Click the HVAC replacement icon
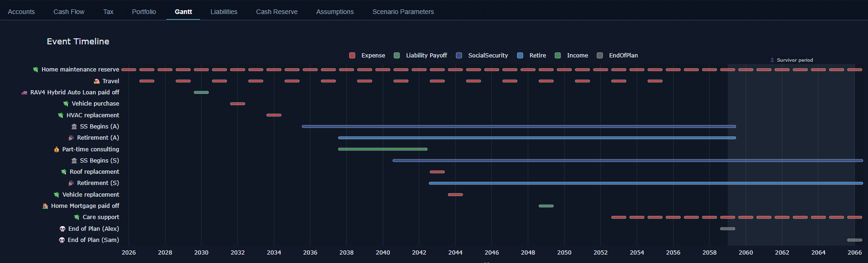 [61, 115]
